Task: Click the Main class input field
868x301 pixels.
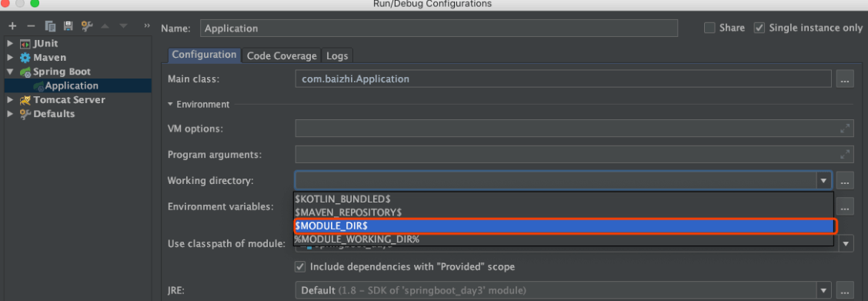Action: pos(563,79)
